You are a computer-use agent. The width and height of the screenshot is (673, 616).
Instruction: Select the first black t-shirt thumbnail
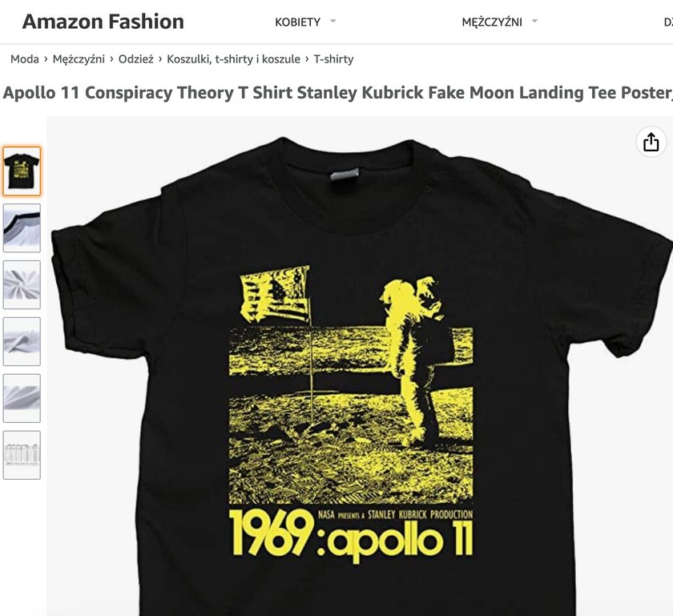coord(22,171)
